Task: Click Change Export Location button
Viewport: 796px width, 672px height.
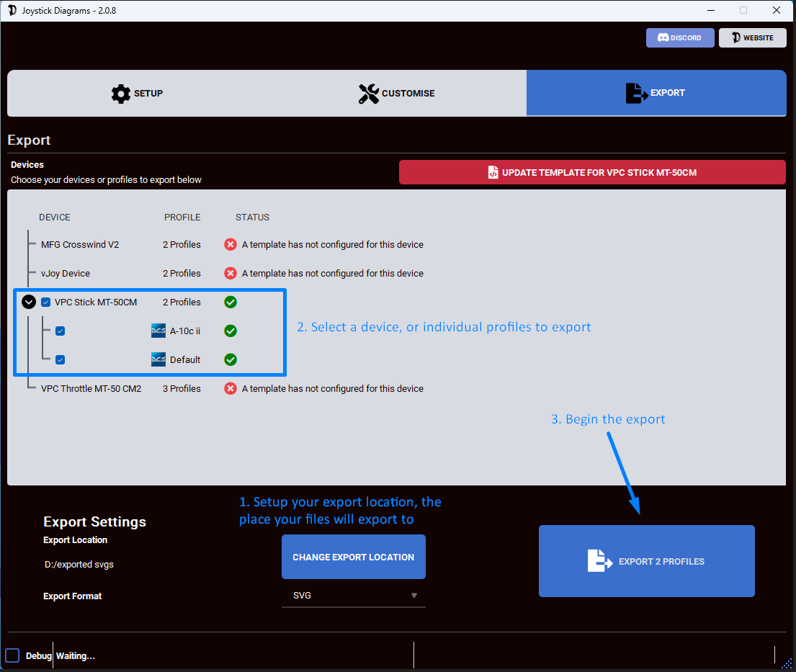Action: (353, 557)
